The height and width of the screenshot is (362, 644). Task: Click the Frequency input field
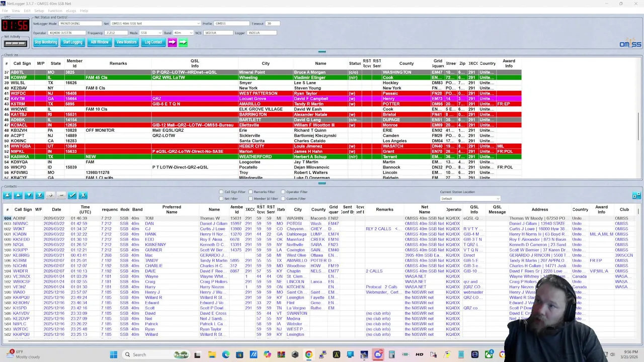point(116,33)
